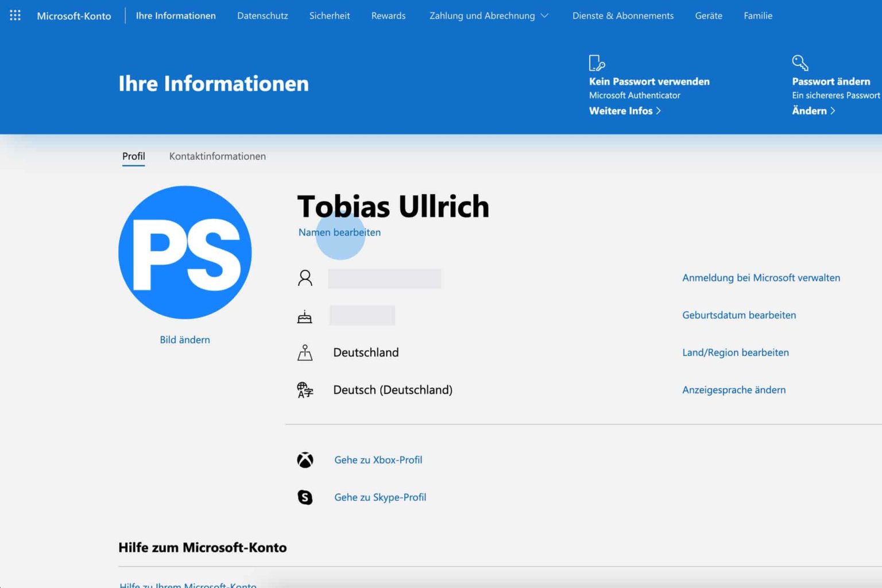Select the Profil tab
This screenshot has width=882, height=588.
pyautogui.click(x=133, y=156)
